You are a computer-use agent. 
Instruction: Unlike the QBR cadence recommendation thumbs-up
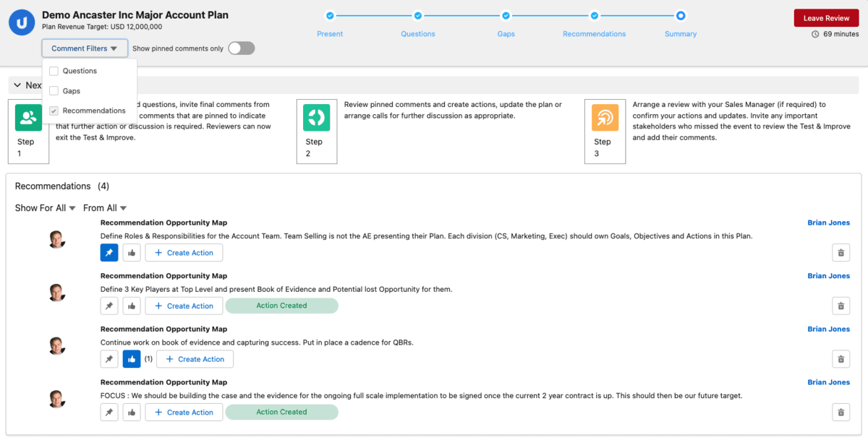tap(132, 359)
